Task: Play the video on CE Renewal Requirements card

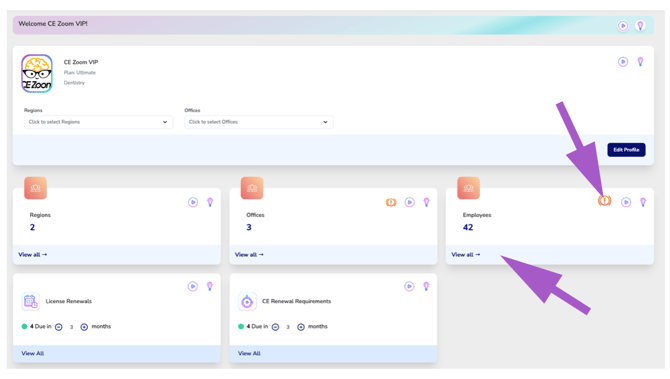Action: [409, 286]
